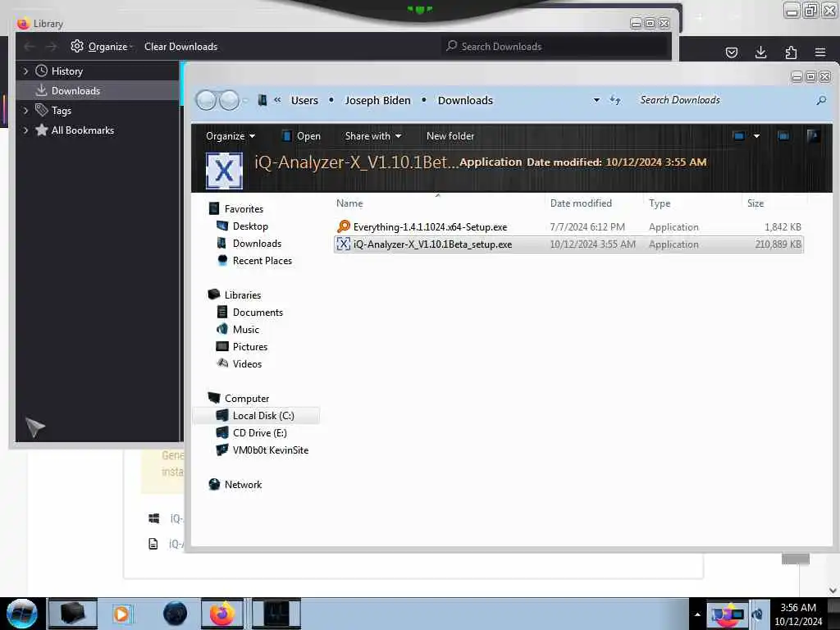Toggle the preview pane icon
840x630 pixels.
[x=783, y=136]
